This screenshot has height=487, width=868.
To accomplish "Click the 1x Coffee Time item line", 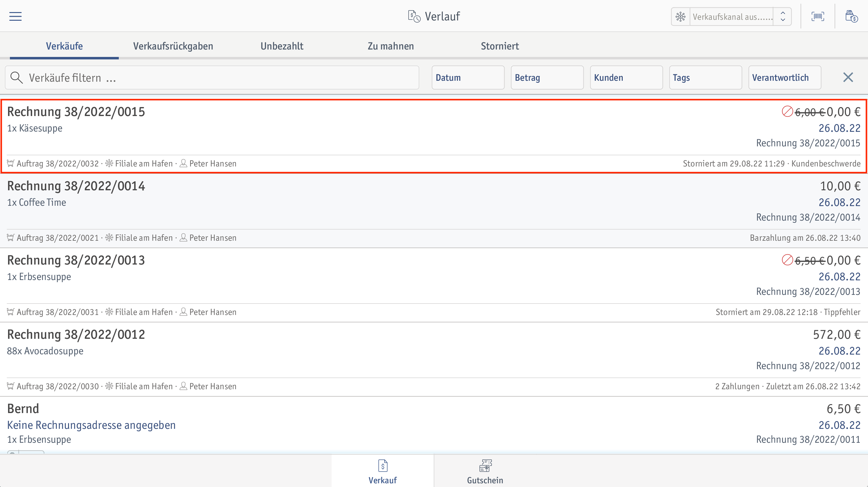I will pyautogui.click(x=37, y=203).
